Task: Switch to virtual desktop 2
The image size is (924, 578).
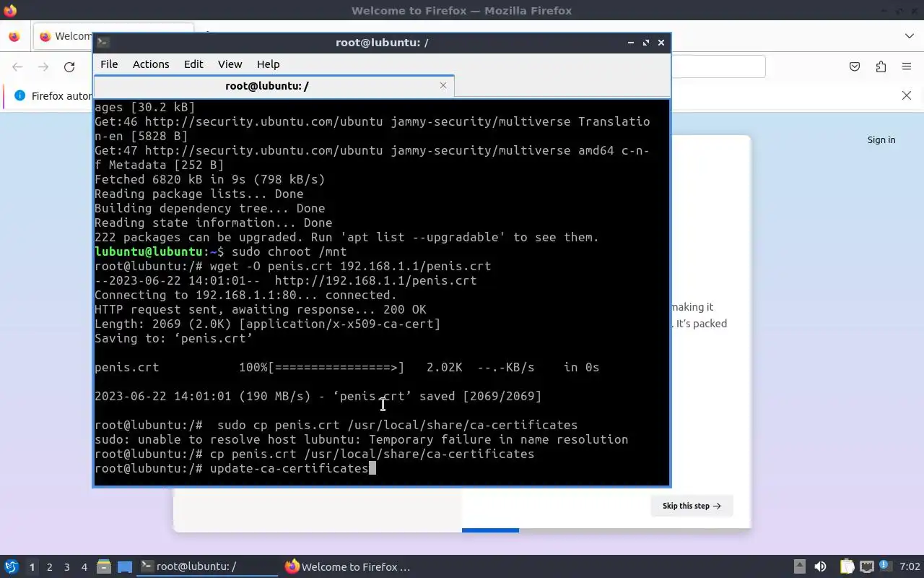Action: pos(50,567)
